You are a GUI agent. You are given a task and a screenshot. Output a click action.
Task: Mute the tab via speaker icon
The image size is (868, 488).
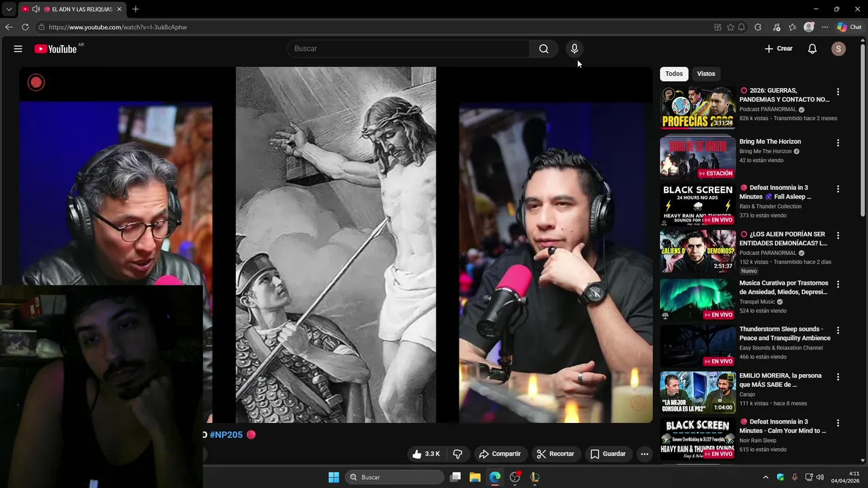pos(36,9)
